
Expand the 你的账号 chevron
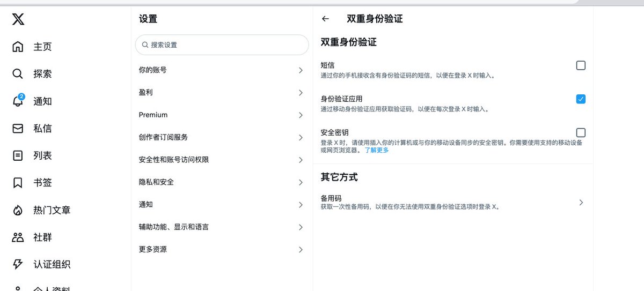(x=301, y=70)
